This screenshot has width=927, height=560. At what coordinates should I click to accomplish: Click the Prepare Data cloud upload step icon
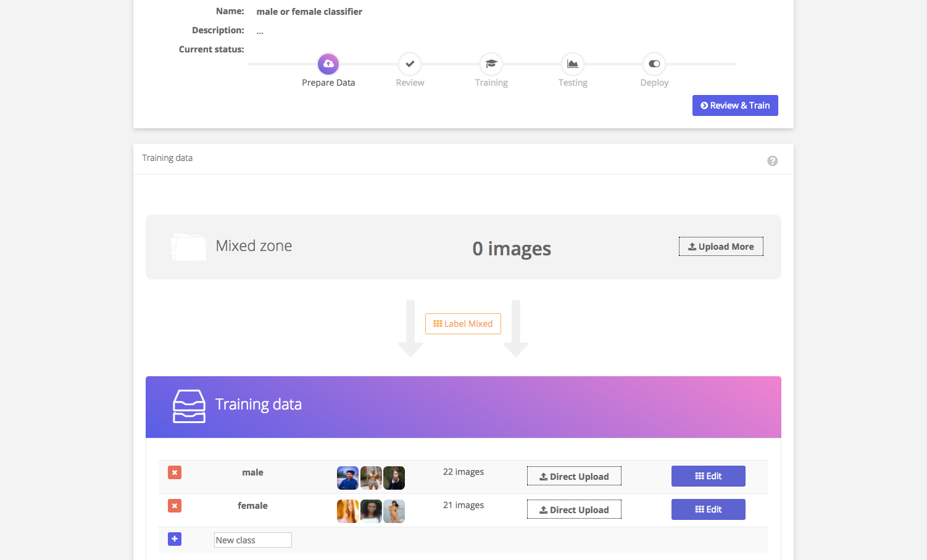coord(328,64)
